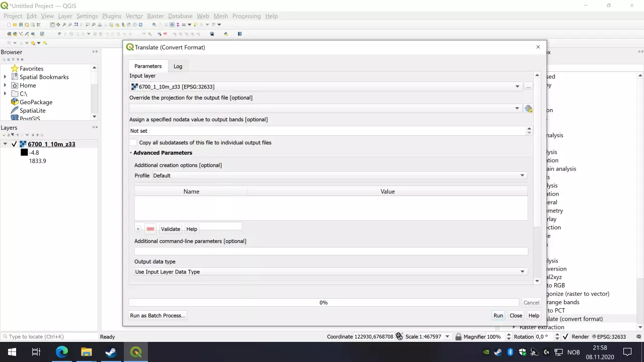Toggle the scale lock padlock icon
The image size is (644, 362).
tap(458, 337)
